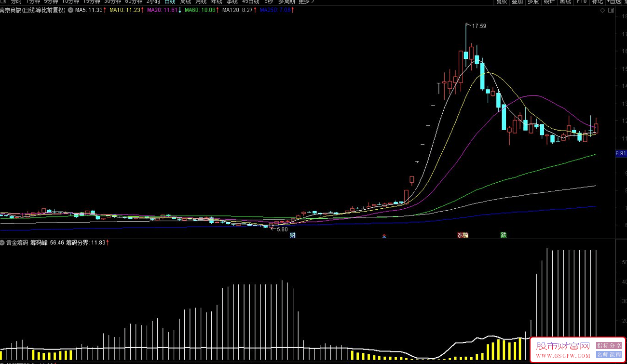The width and height of the screenshot is (627, 364).
Task: Switch to the 15分钟 period tab
Action: point(92,2)
